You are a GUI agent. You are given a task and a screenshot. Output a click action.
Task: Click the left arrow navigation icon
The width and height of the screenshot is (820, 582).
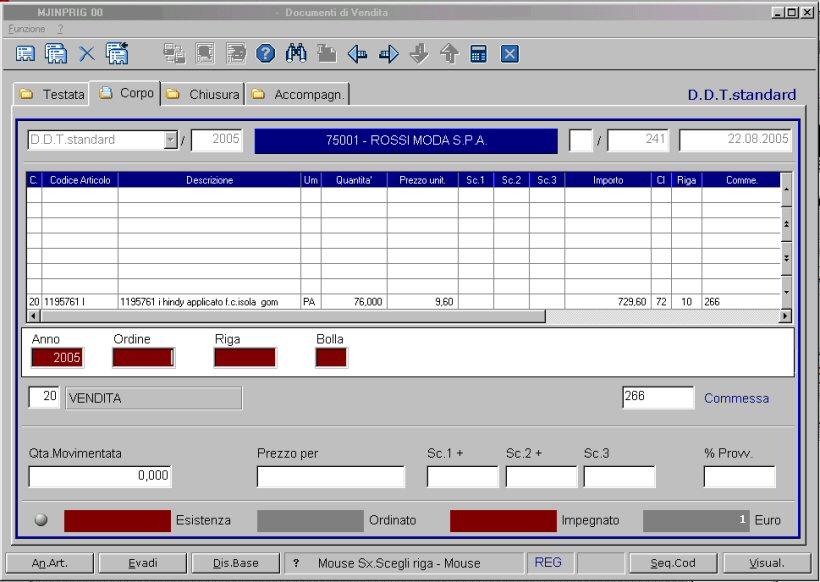click(x=357, y=54)
